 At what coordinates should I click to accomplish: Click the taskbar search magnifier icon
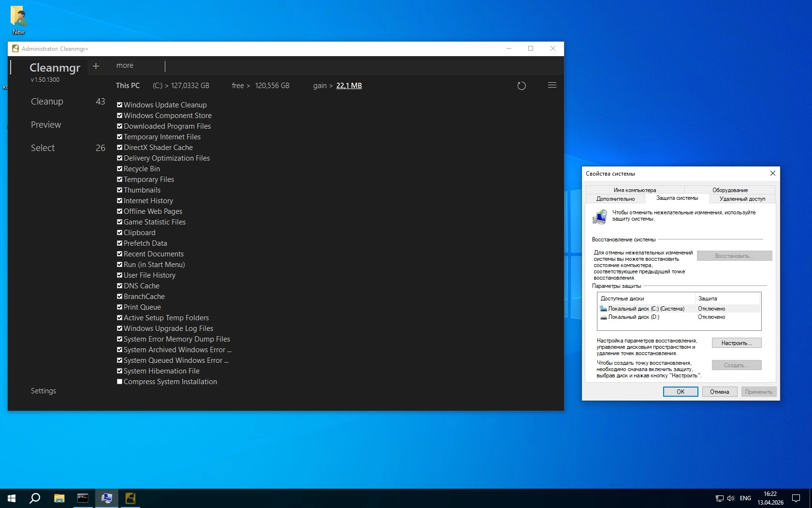coord(35,498)
